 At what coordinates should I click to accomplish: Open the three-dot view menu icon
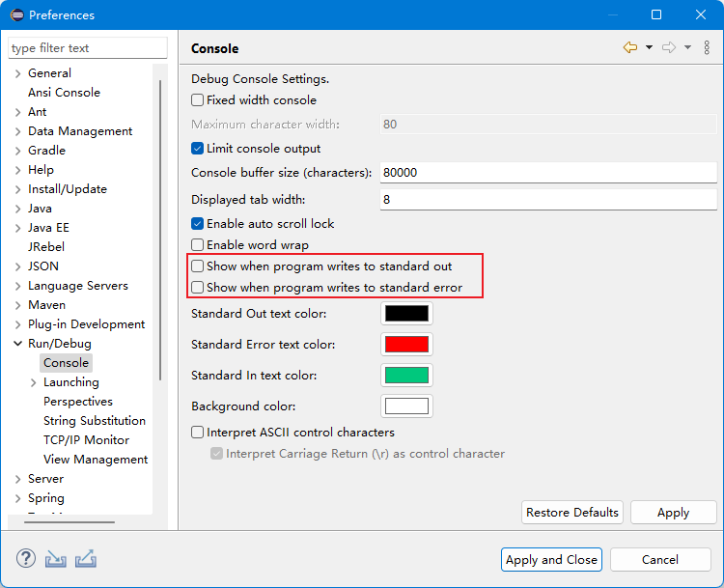[x=707, y=48]
